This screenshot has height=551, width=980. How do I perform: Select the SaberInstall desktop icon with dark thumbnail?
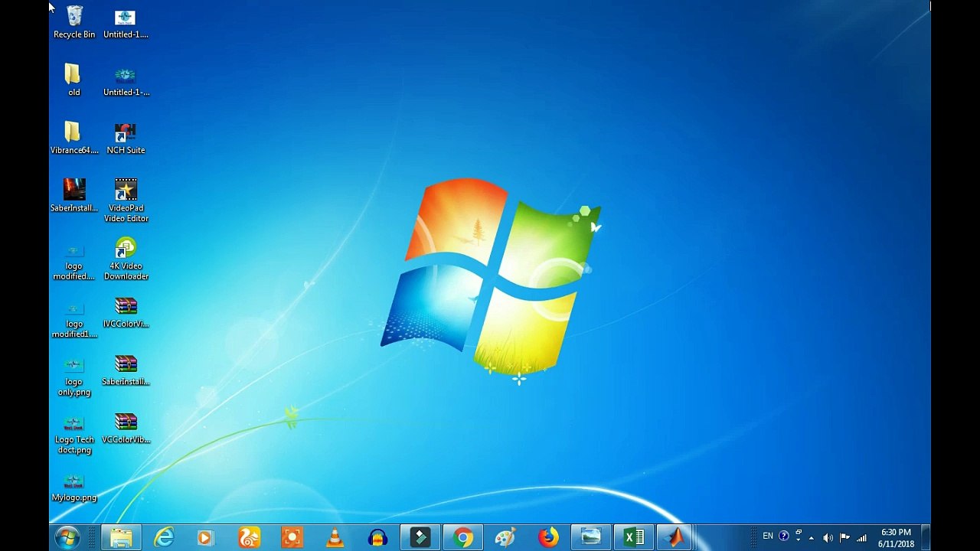click(74, 196)
